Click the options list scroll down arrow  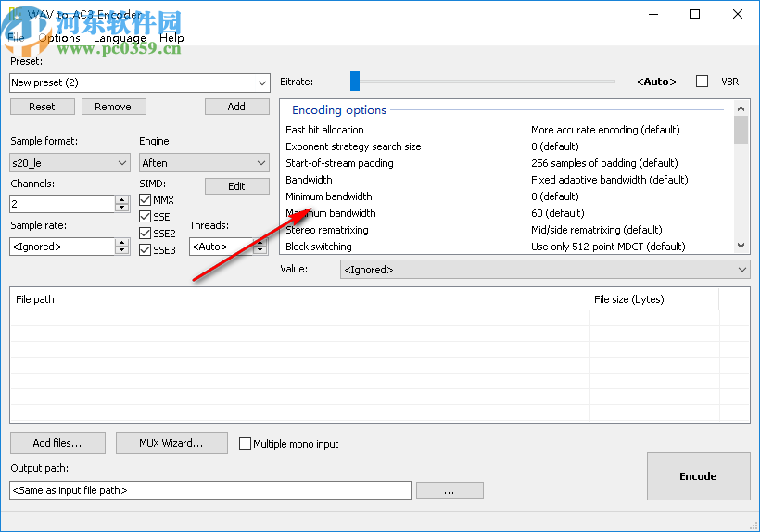coord(741,246)
